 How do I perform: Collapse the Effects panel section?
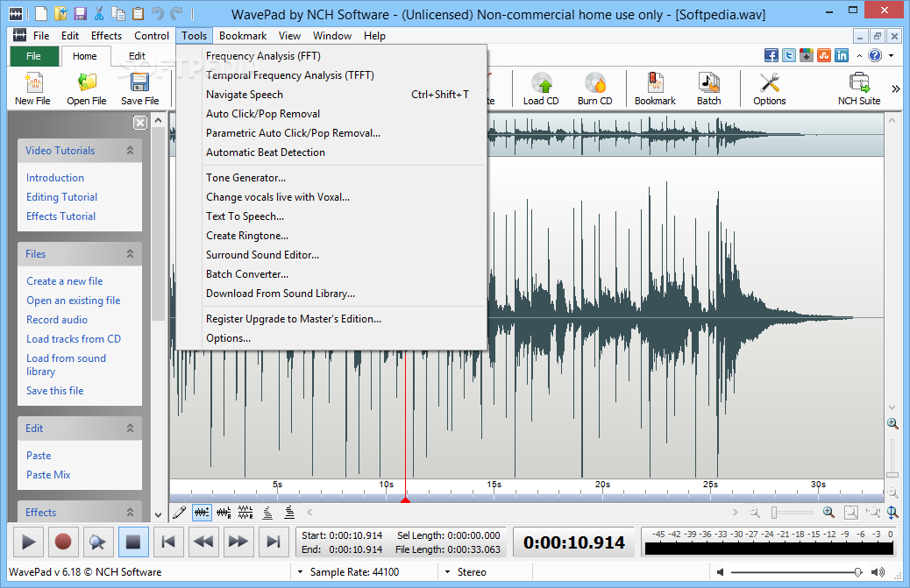(x=130, y=512)
